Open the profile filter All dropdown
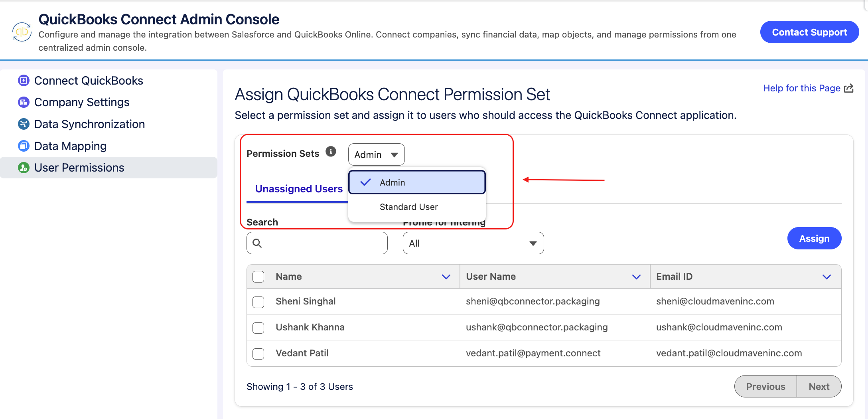The height and width of the screenshot is (419, 868). coord(473,243)
